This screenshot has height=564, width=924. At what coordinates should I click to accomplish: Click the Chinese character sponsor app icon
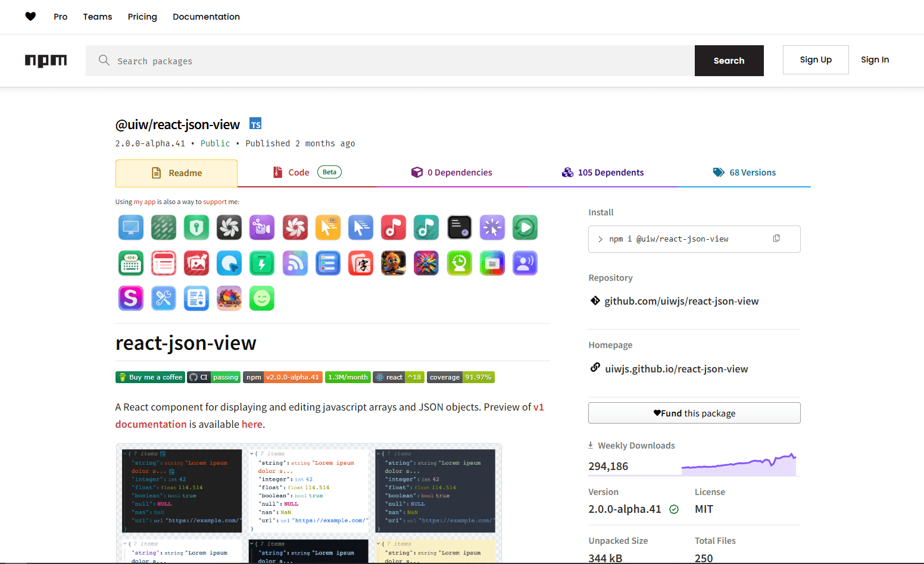[x=361, y=263]
